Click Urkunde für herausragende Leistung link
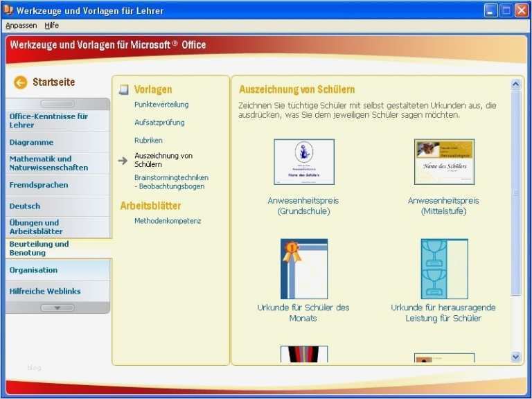532x399 pixels. [443, 313]
